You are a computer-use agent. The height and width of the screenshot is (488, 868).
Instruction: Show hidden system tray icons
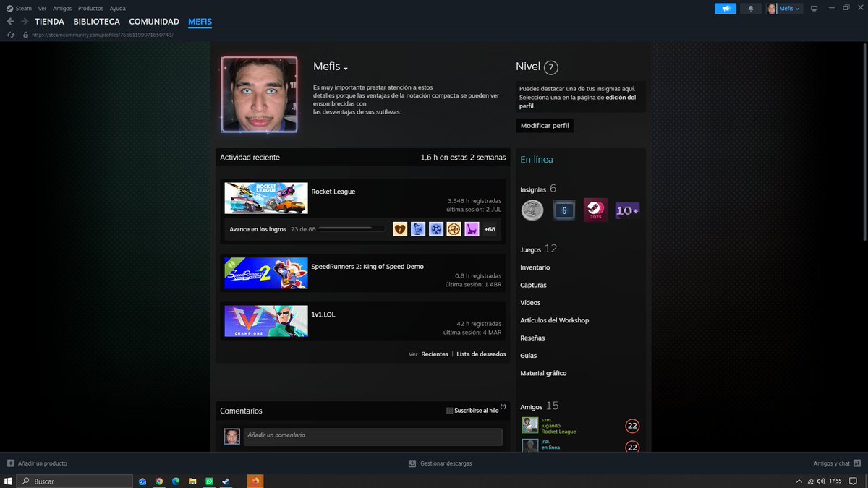[799, 481]
